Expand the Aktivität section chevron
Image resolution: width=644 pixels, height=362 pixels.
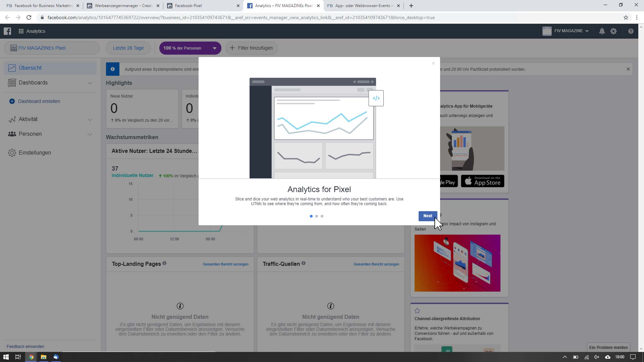[90, 119]
